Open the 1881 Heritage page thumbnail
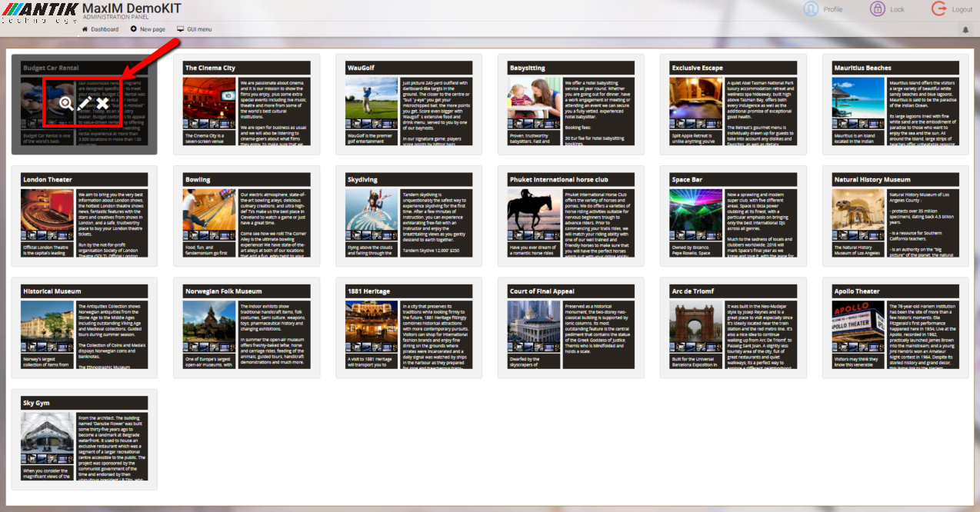Screen dimensions: 980x512 coord(408,327)
